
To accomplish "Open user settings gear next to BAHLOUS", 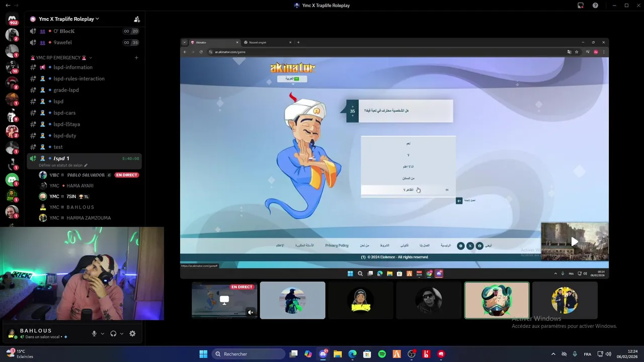I will (132, 333).
